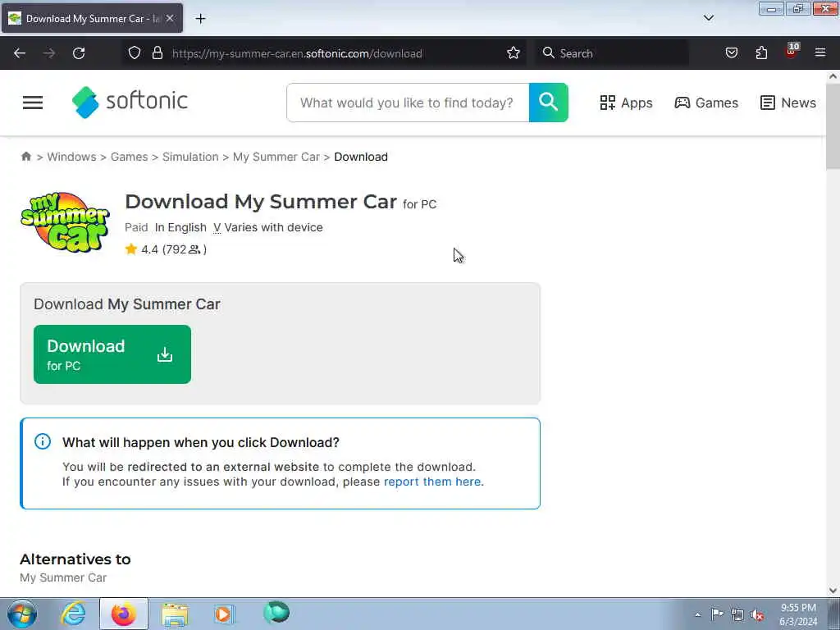Viewport: 840px width, 630px height.
Task: Go to the Softonic logo homepage
Action: point(130,102)
